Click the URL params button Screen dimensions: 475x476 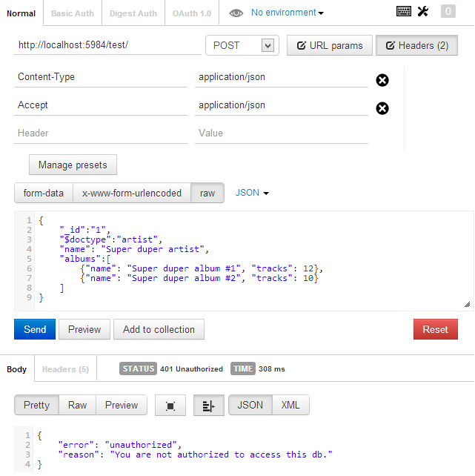(330, 45)
